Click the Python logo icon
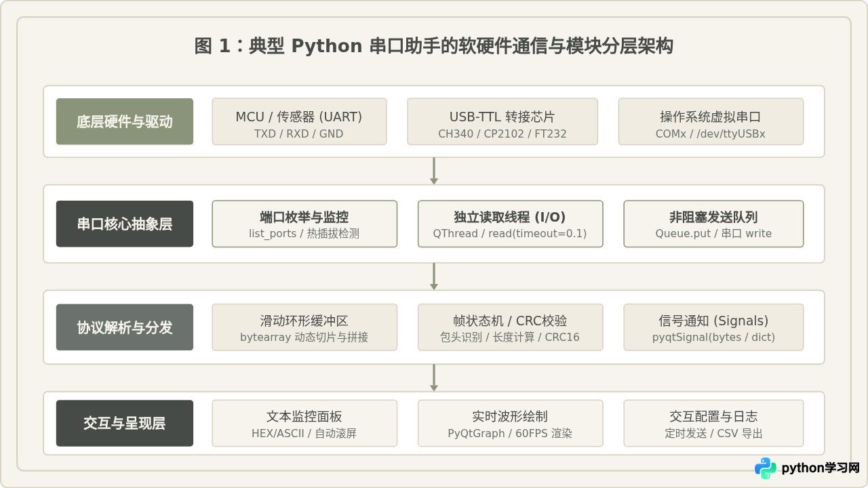Image resolution: width=868 pixels, height=488 pixels. point(766,468)
